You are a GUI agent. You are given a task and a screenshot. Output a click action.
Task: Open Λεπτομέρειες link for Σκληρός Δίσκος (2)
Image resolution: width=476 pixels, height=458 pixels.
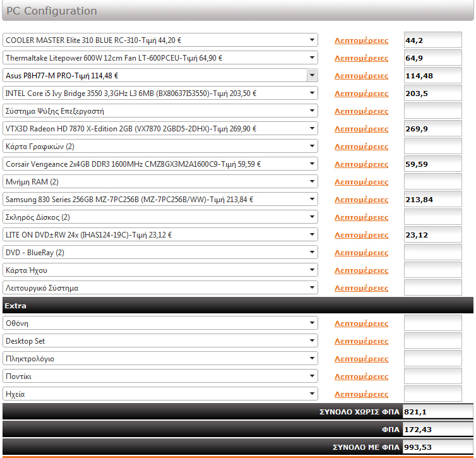[x=361, y=217]
